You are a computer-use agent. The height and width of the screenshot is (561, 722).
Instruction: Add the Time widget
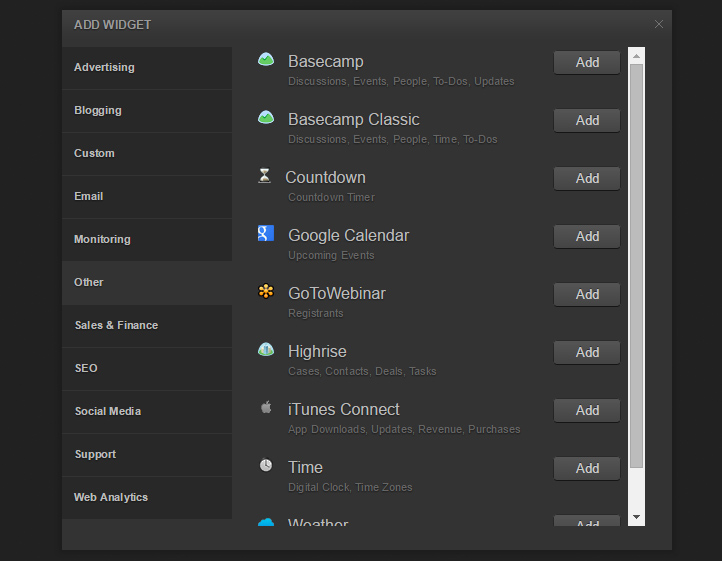tap(587, 468)
